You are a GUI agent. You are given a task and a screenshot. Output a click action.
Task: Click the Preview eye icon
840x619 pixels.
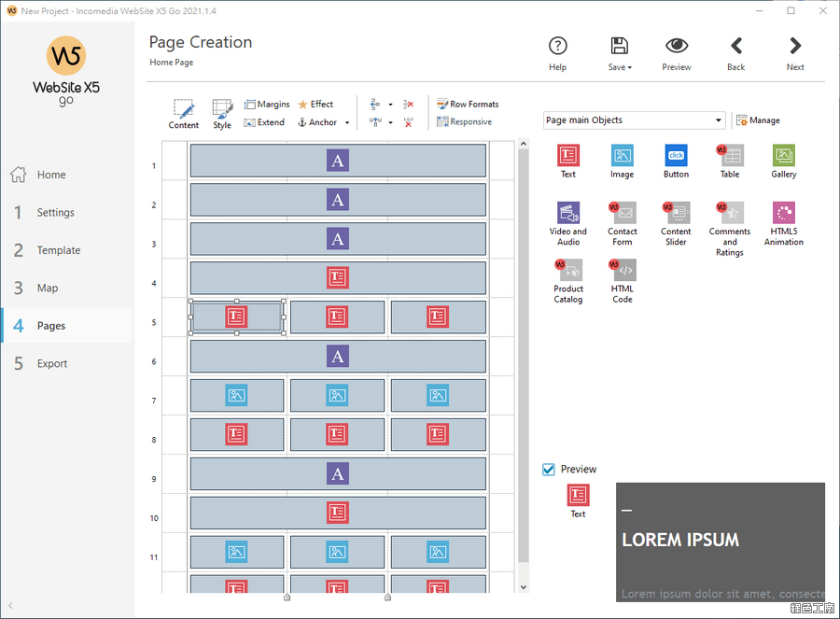click(677, 46)
